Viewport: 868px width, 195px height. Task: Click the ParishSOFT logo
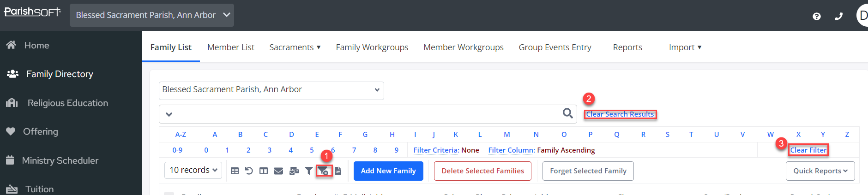click(32, 12)
